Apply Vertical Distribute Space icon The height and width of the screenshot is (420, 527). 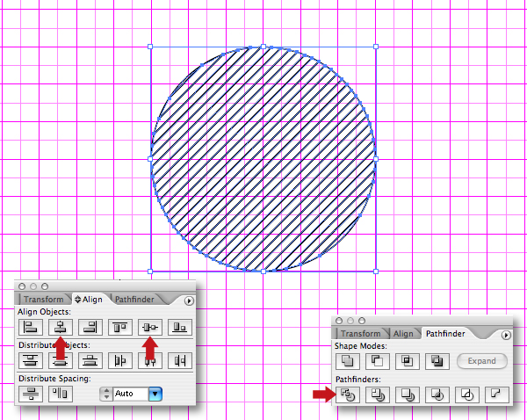coord(31,394)
